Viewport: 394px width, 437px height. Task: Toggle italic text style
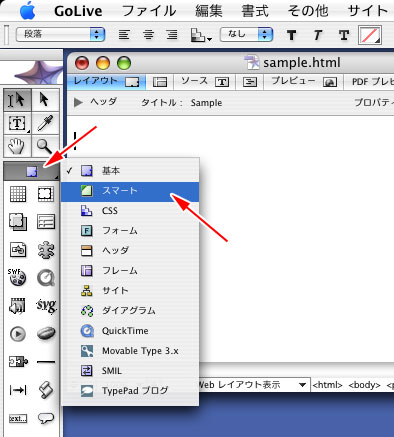[318, 35]
